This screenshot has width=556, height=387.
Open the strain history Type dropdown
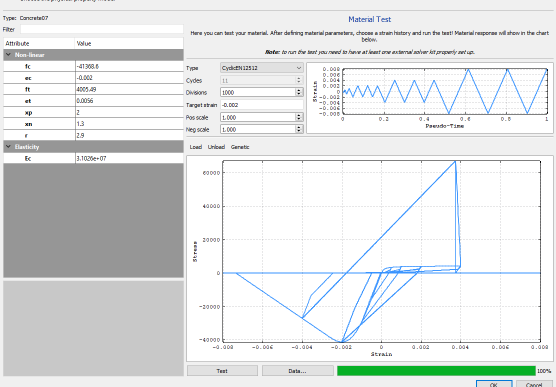tap(262, 68)
